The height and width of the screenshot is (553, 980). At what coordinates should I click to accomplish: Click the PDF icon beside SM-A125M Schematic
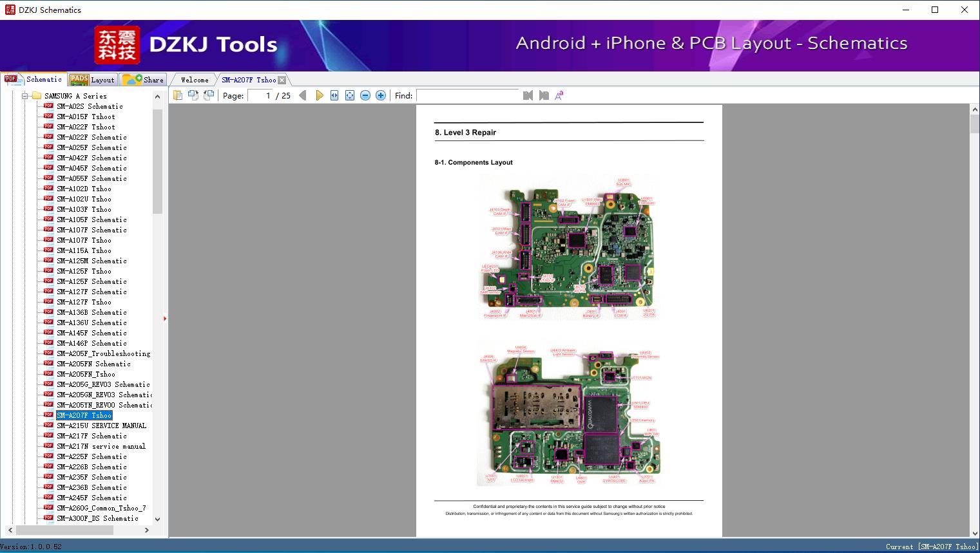point(48,260)
